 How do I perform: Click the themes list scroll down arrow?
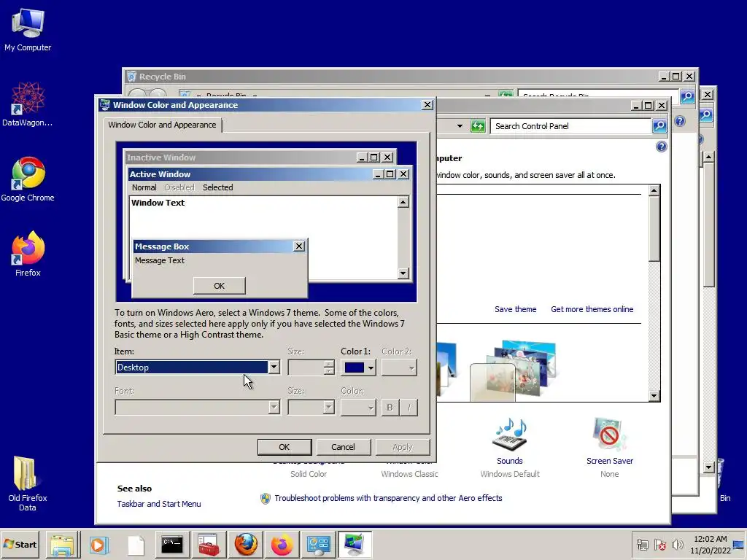tap(654, 396)
